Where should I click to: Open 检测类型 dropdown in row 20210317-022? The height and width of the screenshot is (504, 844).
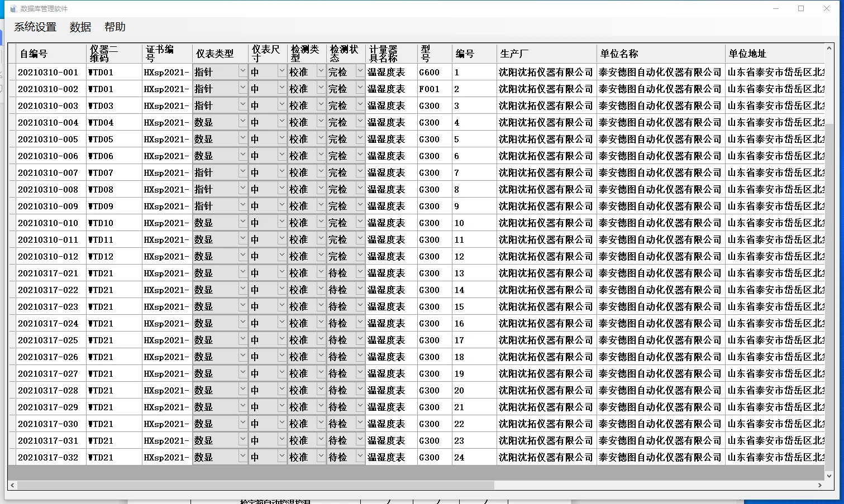click(x=321, y=289)
